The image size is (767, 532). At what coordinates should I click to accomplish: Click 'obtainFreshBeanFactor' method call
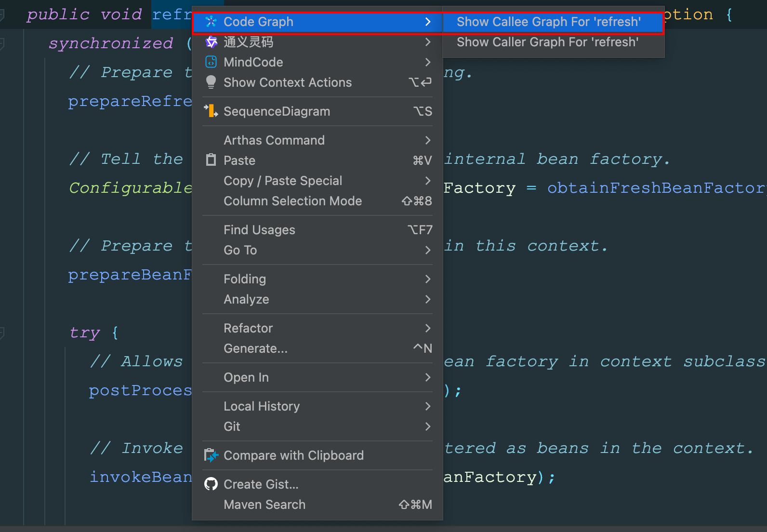[657, 187]
